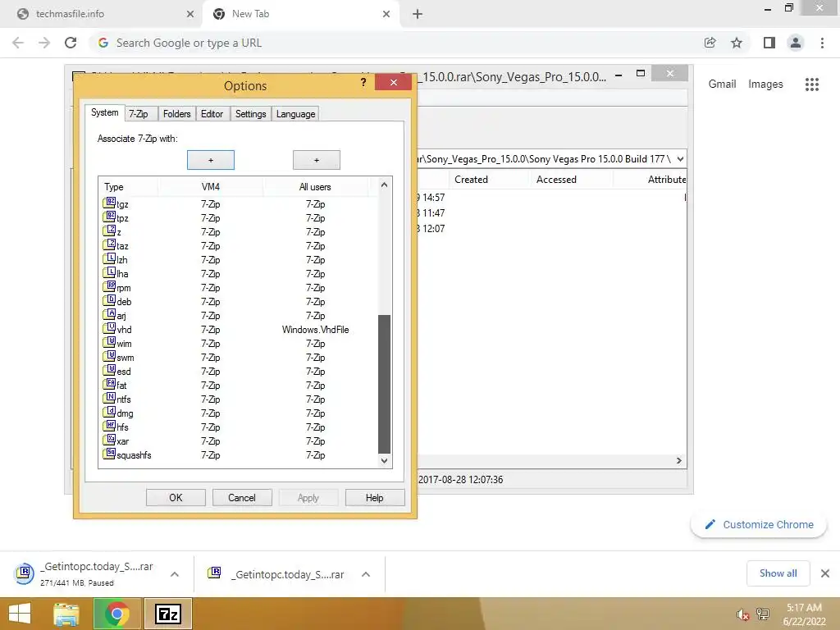Open File Explorer from the taskbar

point(66,614)
